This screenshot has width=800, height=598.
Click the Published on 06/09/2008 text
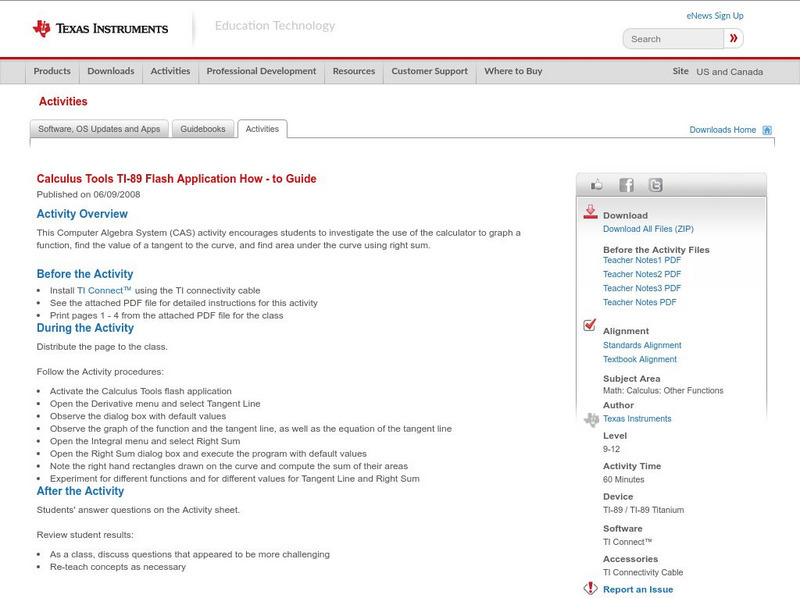click(x=88, y=194)
